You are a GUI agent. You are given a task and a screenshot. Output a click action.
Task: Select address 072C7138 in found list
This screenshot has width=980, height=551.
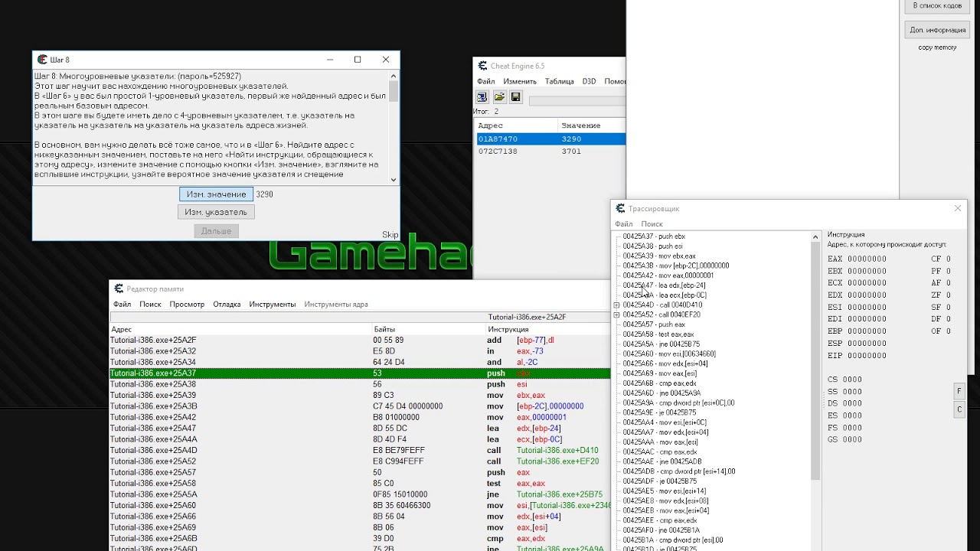click(550, 152)
